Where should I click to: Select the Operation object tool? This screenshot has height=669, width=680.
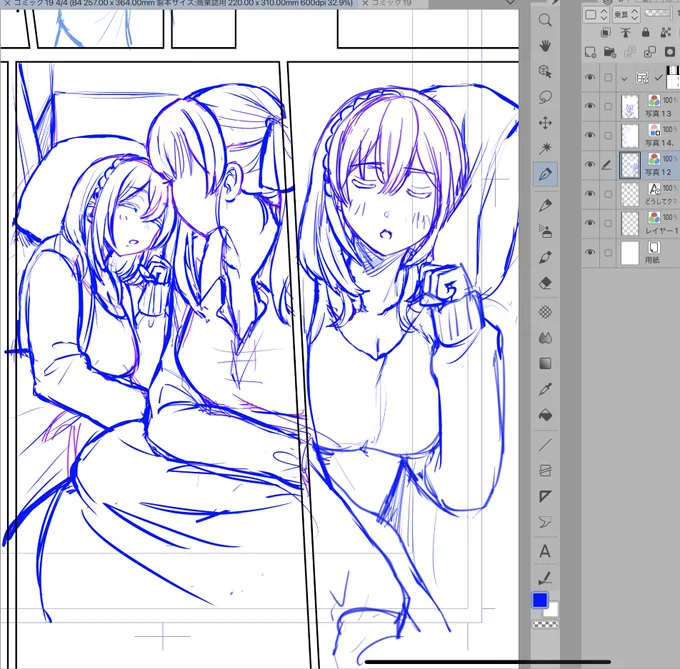545,72
